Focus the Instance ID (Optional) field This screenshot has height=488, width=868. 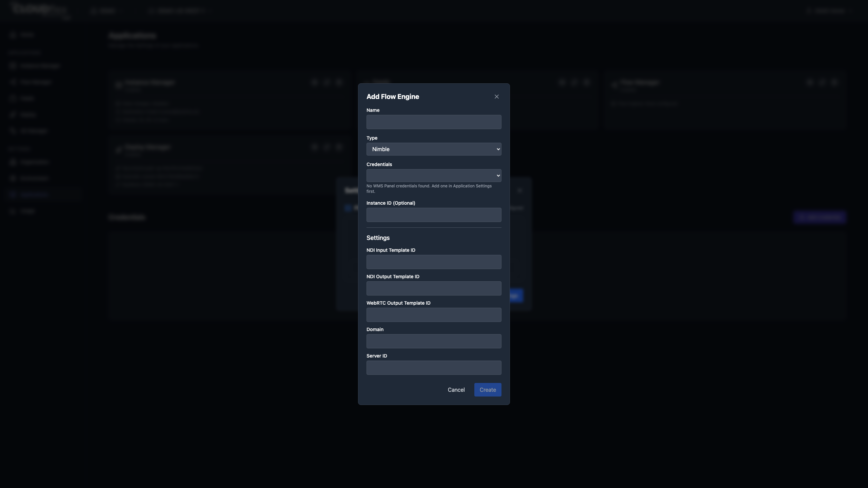pyautogui.click(x=434, y=215)
